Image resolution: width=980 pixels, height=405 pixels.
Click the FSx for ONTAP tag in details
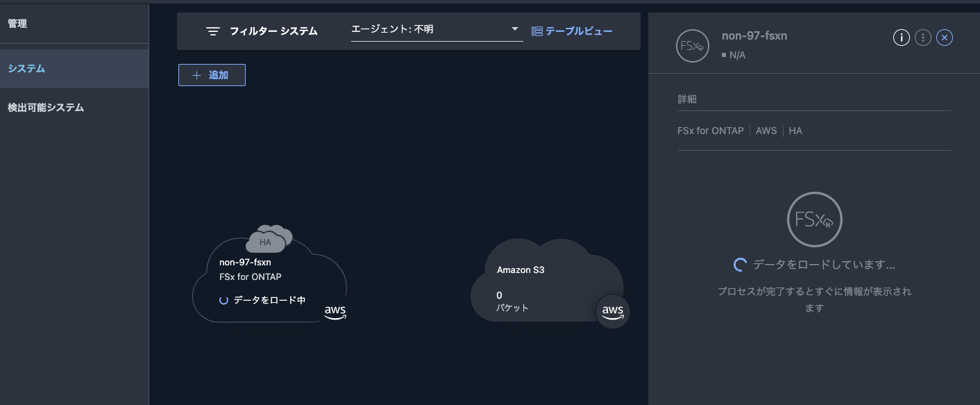[711, 131]
